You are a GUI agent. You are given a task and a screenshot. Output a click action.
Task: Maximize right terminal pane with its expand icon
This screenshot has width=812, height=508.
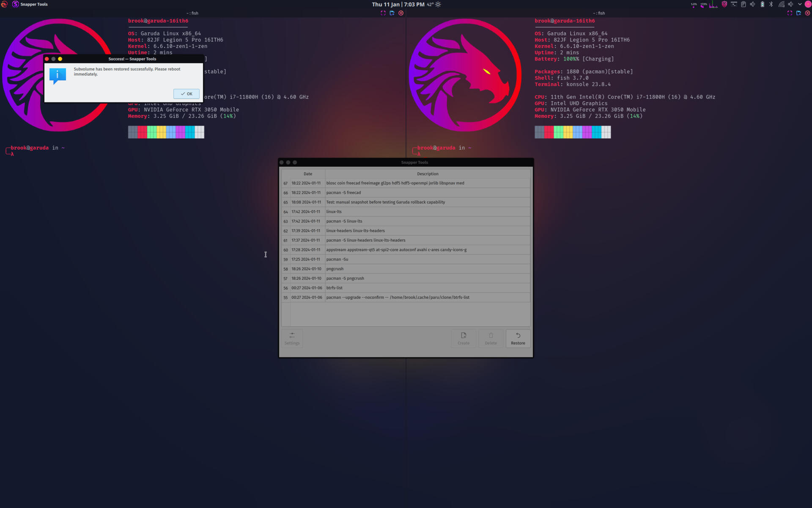[790, 13]
